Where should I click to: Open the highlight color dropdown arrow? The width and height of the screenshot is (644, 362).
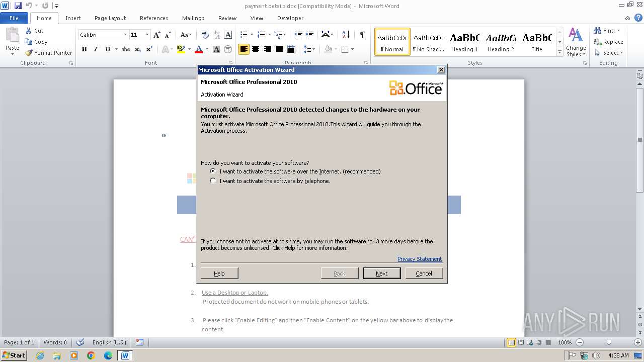click(189, 49)
